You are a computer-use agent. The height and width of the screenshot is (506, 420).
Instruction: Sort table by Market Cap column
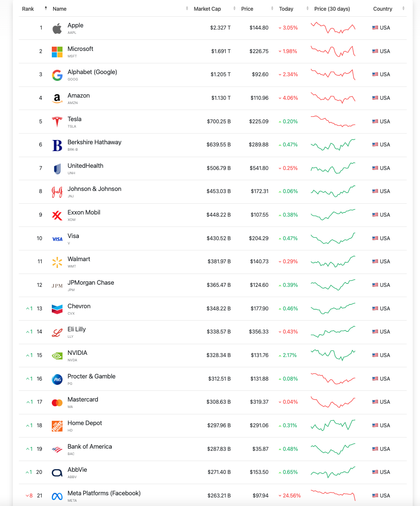(207, 9)
